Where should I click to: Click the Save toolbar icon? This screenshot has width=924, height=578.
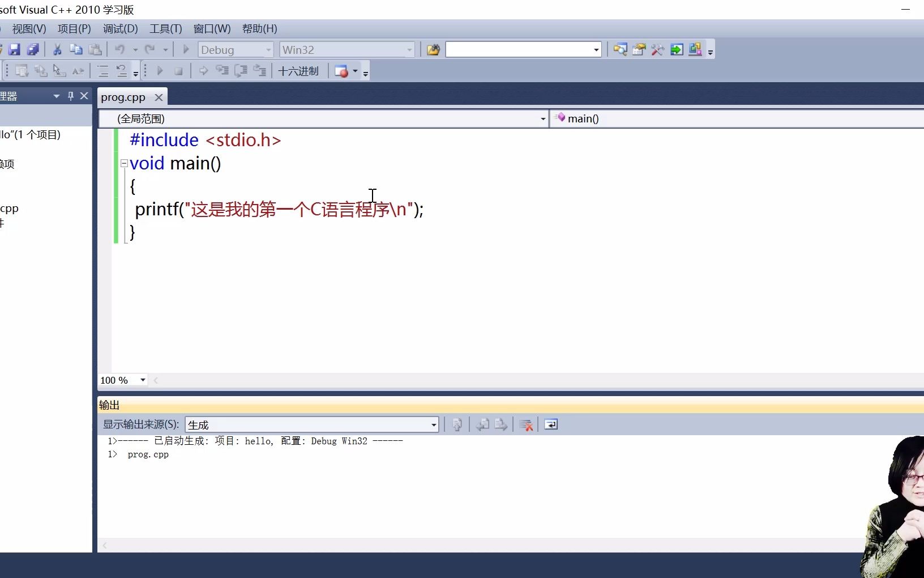(x=14, y=49)
